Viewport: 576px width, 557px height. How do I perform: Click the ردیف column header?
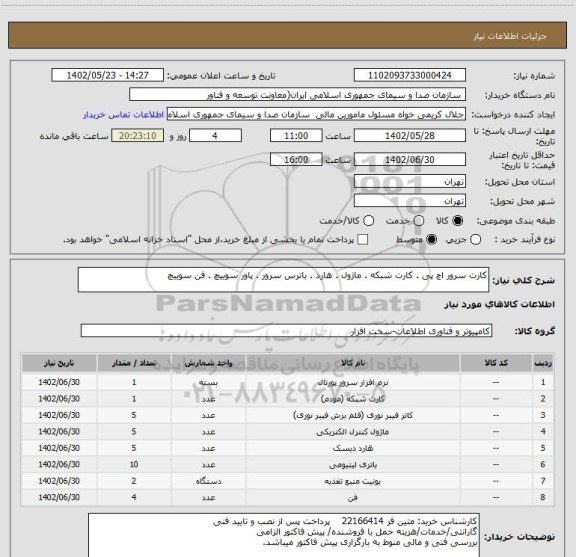point(543,363)
